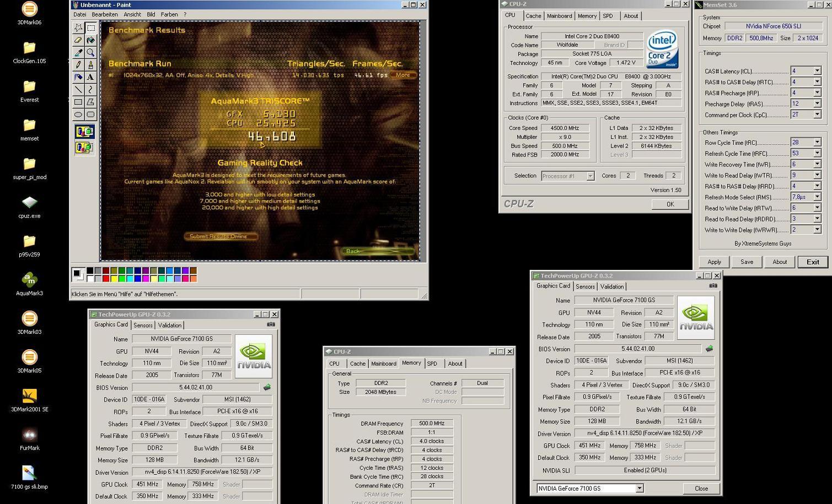The image size is (832, 504).
Task: Select the Polygon tool in Paint
Action: (90, 102)
